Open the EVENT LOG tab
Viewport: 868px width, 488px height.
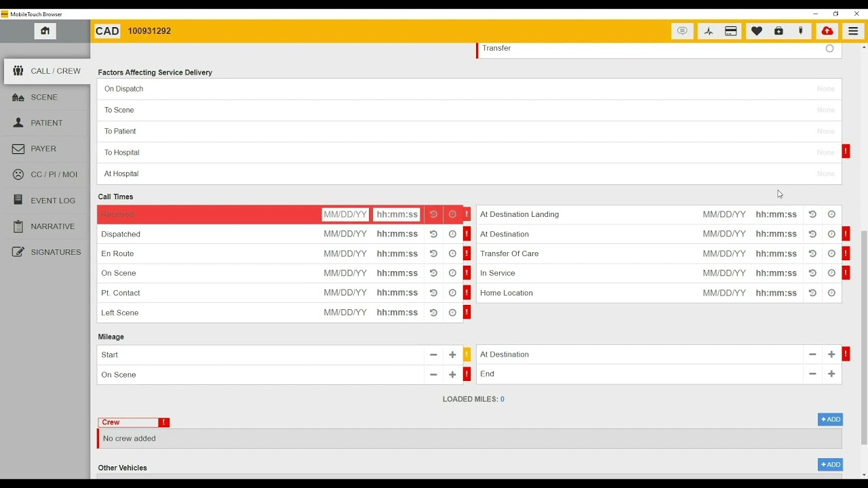point(45,201)
